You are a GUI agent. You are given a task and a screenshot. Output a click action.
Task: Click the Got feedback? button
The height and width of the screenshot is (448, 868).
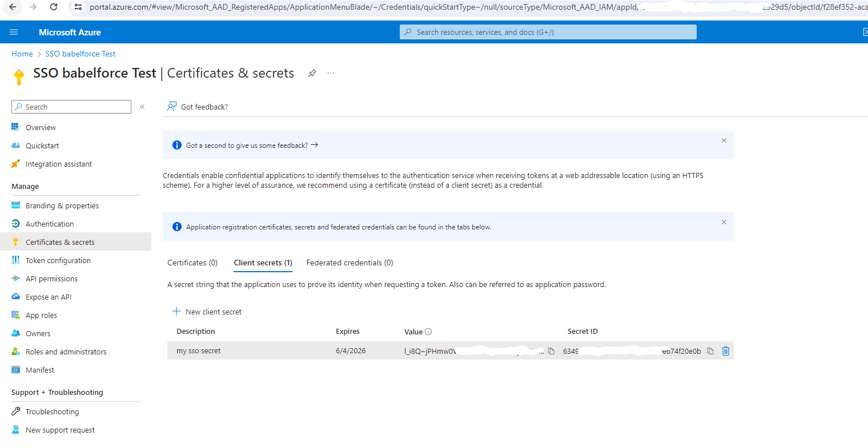(x=198, y=107)
